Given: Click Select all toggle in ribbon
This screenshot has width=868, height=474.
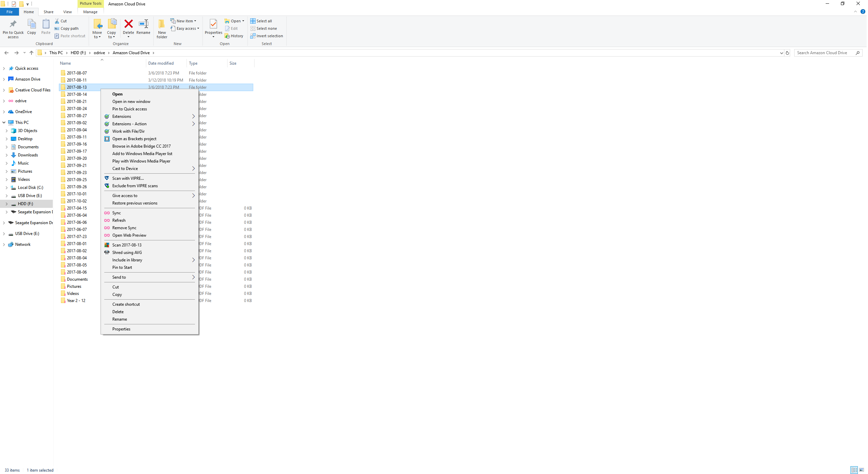Looking at the screenshot, I should coord(262,20).
